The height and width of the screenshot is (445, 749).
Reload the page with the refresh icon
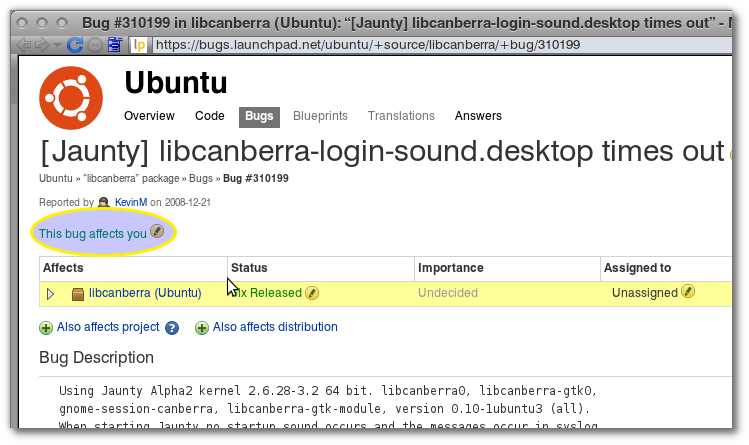point(75,45)
